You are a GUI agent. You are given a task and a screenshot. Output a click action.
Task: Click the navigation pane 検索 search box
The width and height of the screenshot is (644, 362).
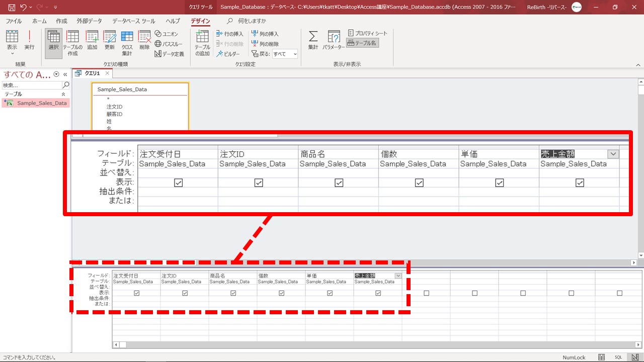pyautogui.click(x=32, y=85)
